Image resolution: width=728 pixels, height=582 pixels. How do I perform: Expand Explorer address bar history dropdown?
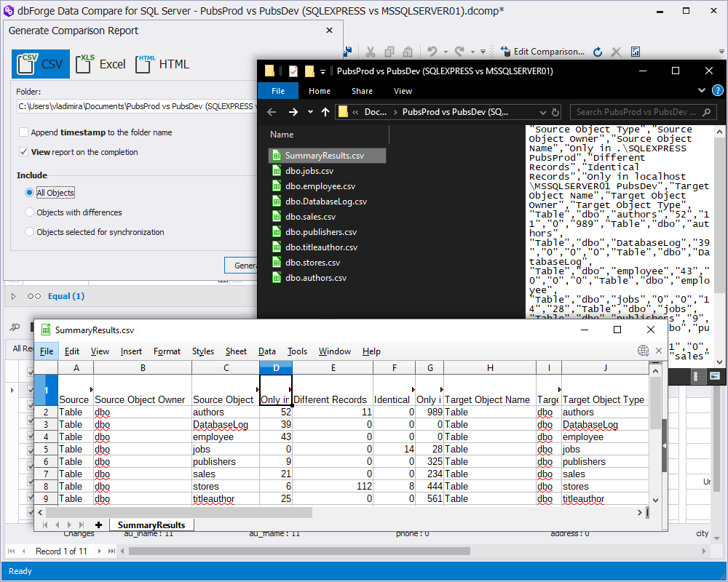(x=542, y=112)
